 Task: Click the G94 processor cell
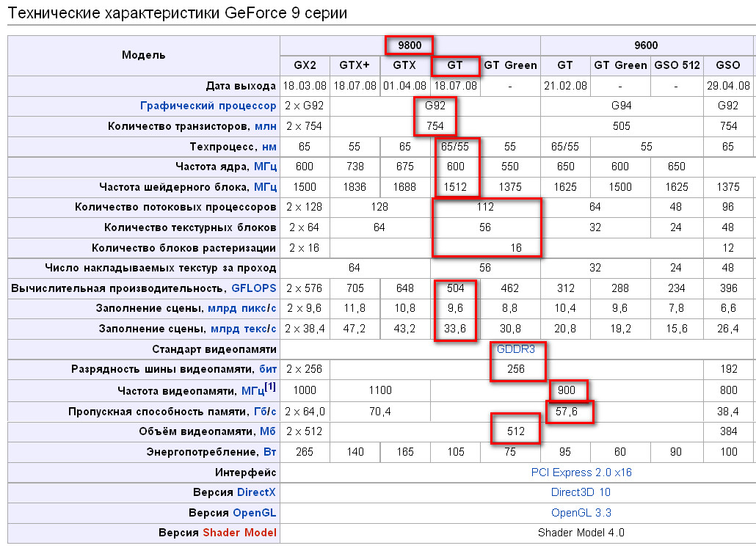click(x=622, y=106)
